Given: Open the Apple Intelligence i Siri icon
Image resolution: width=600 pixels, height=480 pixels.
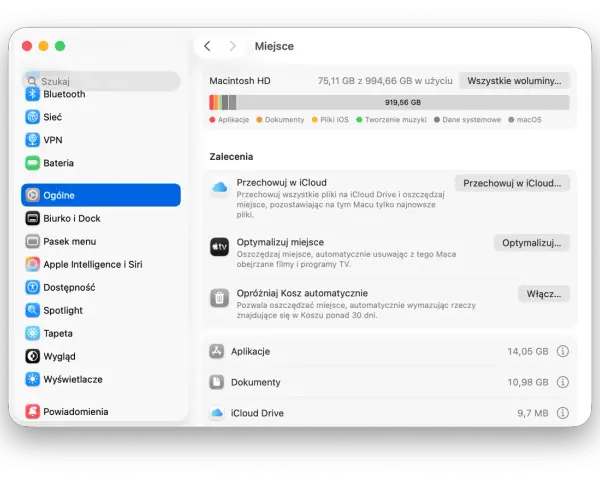Looking at the screenshot, I should pos(33,264).
